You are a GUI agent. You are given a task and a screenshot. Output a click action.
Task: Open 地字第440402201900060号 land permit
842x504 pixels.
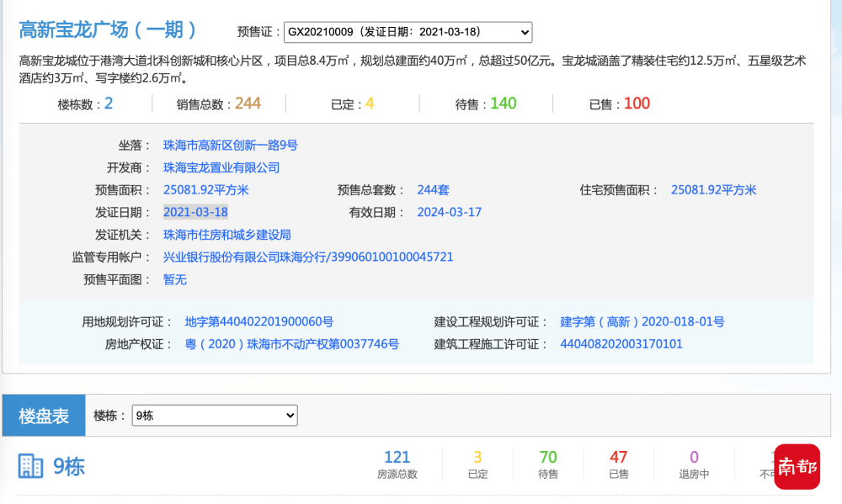point(258,321)
